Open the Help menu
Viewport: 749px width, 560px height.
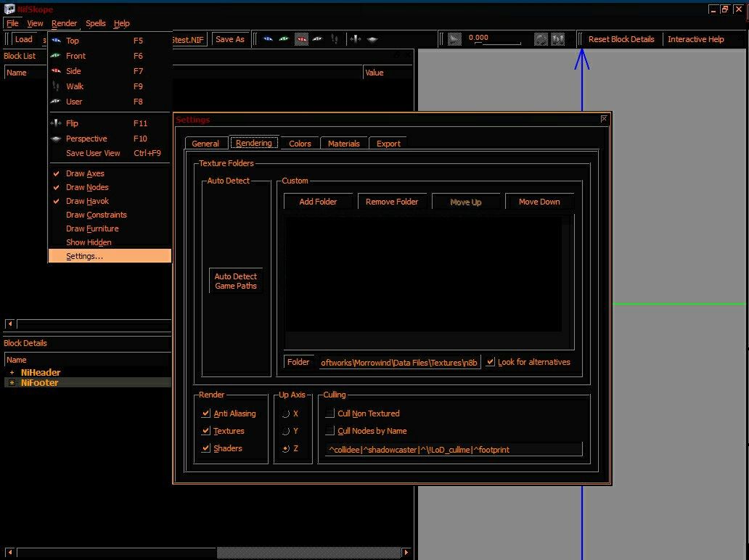[121, 23]
